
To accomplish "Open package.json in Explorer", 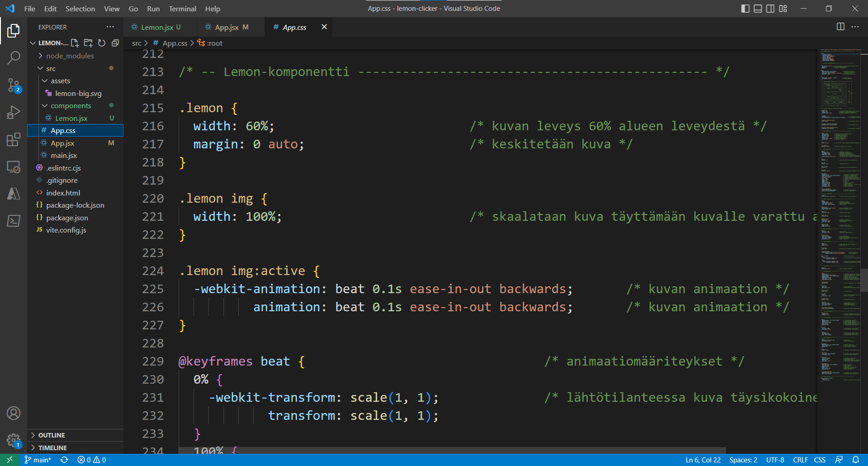I will coord(75,218).
